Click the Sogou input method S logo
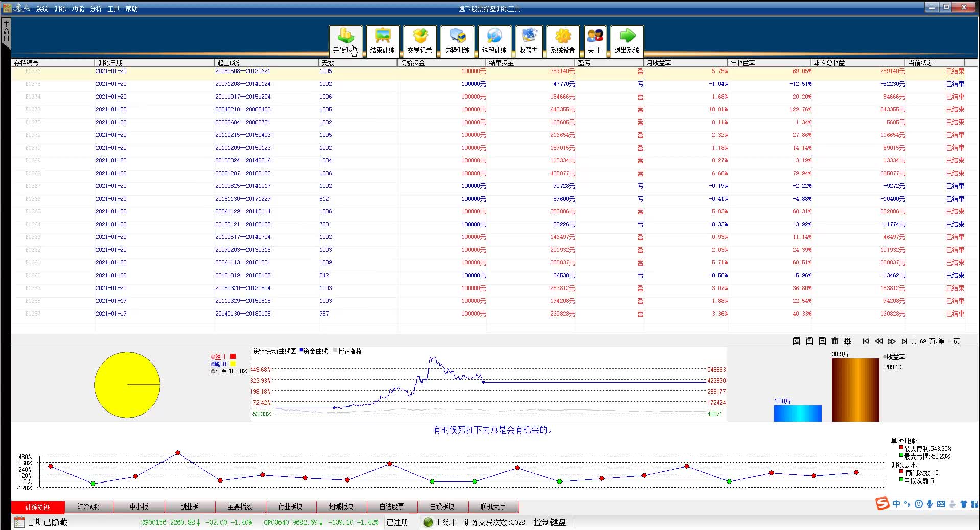980x530 pixels. coord(882,504)
